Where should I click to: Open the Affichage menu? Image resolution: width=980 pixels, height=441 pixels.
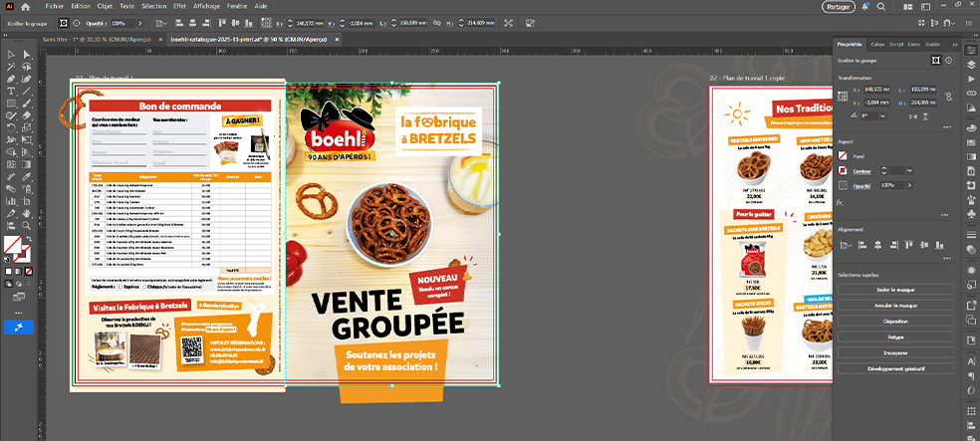(206, 6)
